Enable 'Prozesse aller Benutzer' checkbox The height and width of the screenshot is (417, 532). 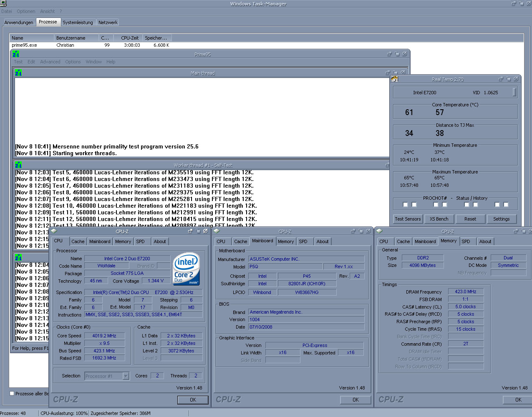point(12,393)
